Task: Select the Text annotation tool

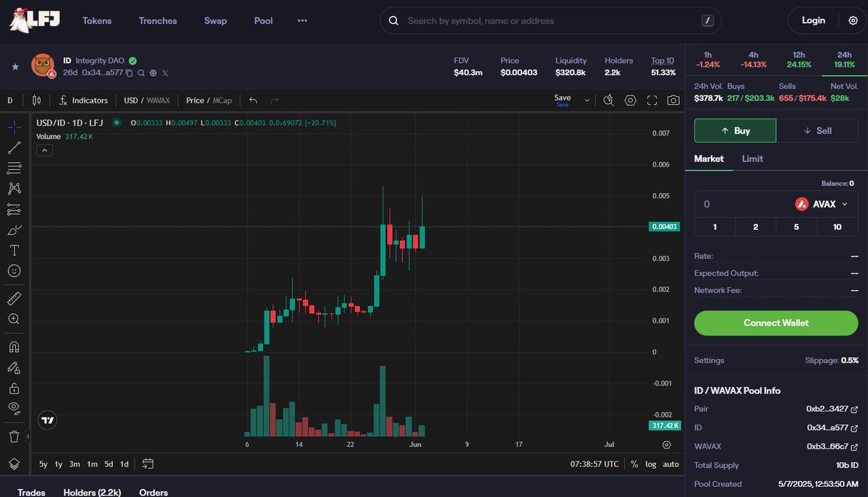Action: coord(14,250)
